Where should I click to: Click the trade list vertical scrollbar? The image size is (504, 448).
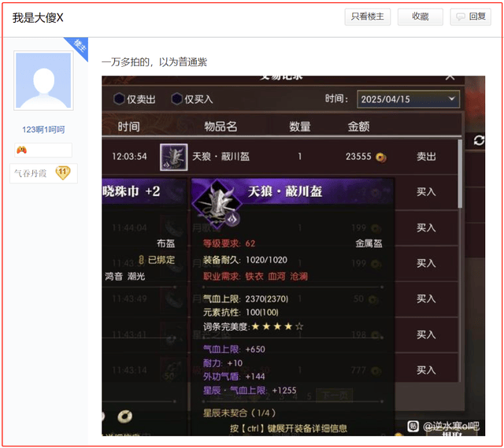[x=460, y=174]
